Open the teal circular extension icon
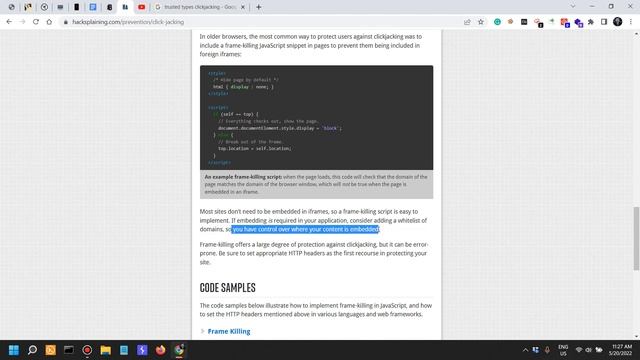 497,22
